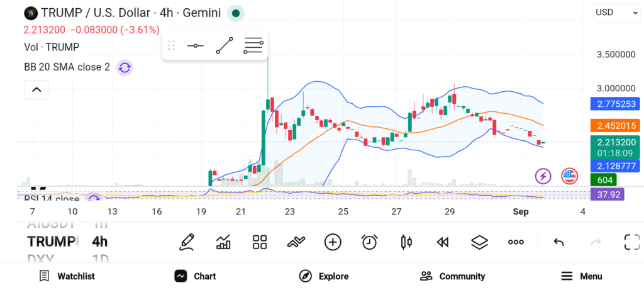Click the 29 date on time axis
The image size is (644, 290).
450,212
